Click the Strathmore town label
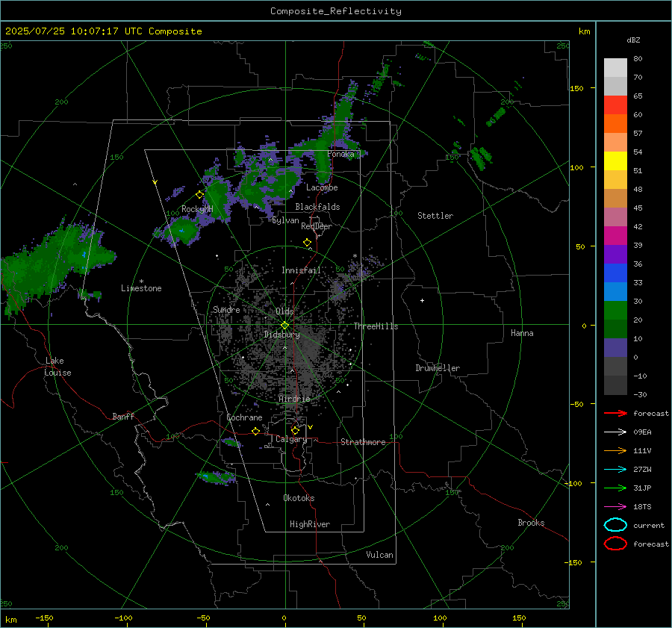 pos(363,442)
